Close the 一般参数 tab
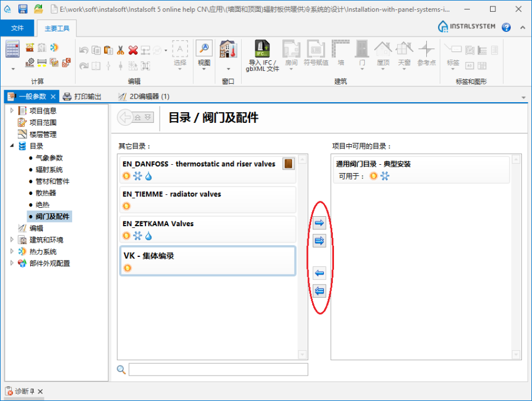This screenshot has height=401, width=532. pos(53,97)
